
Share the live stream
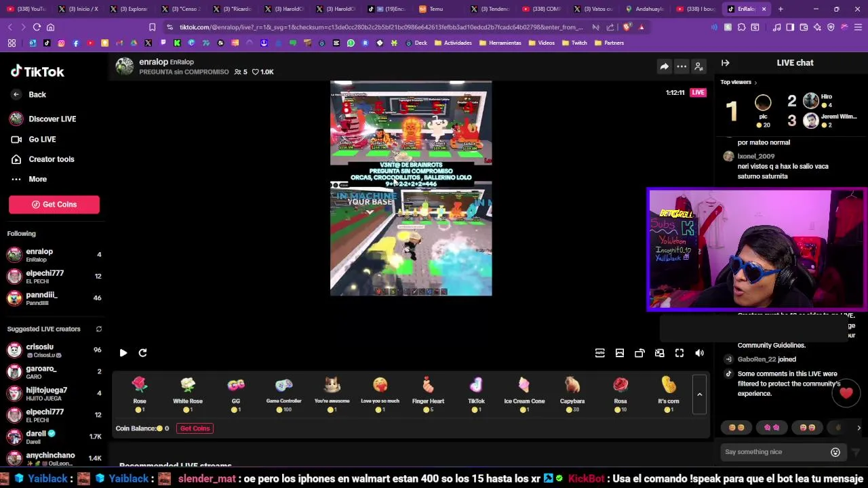click(x=664, y=66)
